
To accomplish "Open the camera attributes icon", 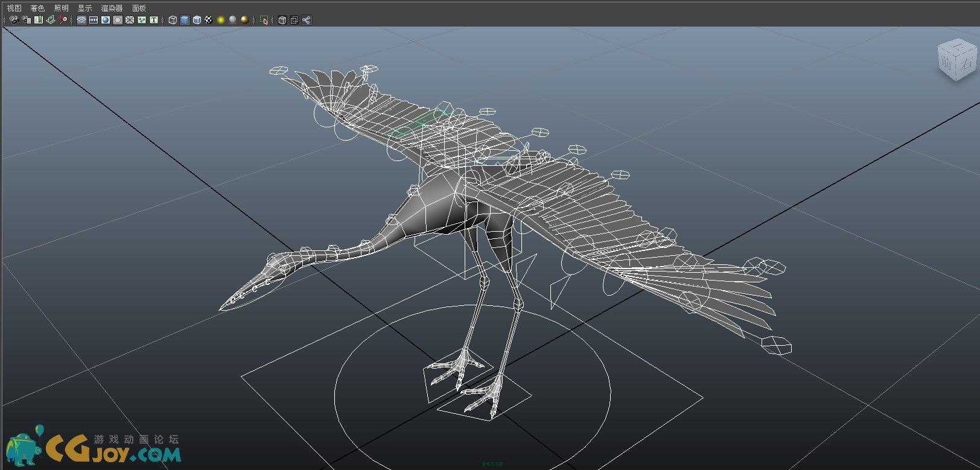I will click(x=27, y=20).
